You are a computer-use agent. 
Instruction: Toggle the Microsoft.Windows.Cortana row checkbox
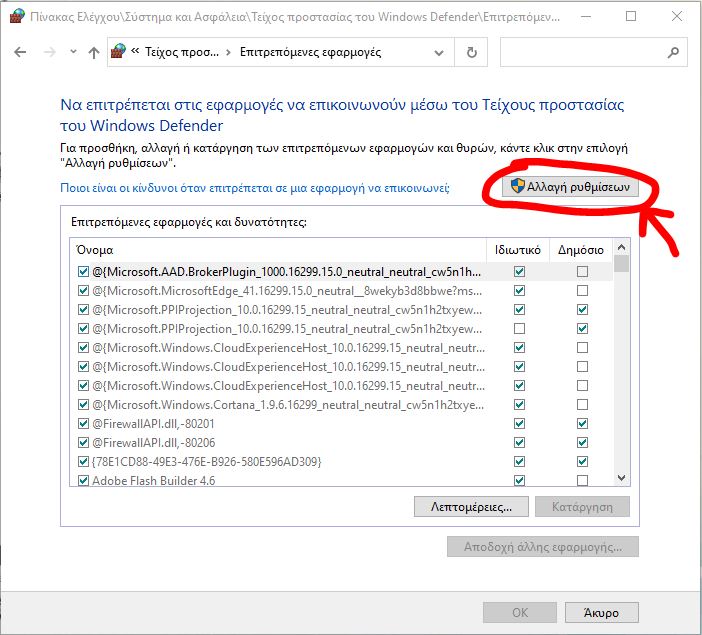[x=83, y=405]
